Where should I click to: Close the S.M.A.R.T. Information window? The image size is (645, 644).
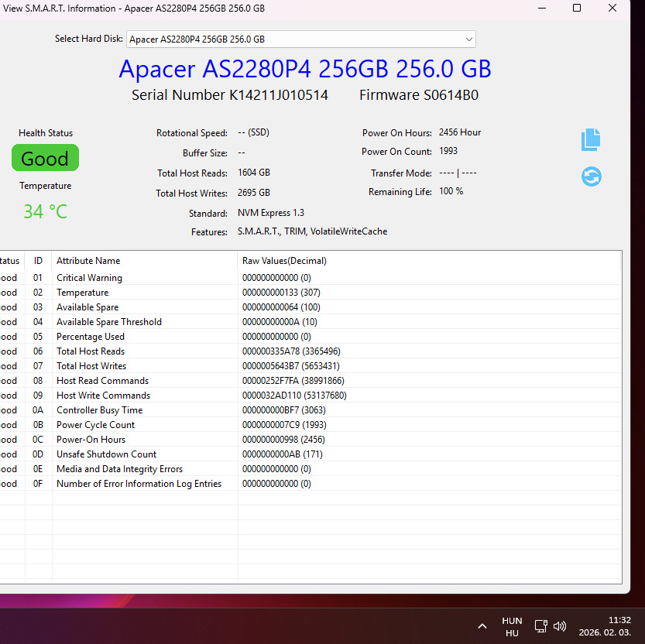tap(612, 9)
